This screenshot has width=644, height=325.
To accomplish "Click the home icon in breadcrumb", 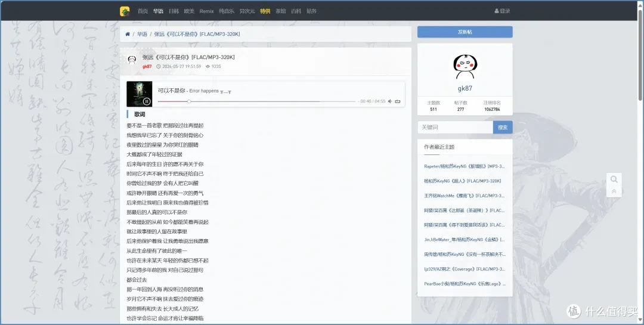I will (128, 34).
